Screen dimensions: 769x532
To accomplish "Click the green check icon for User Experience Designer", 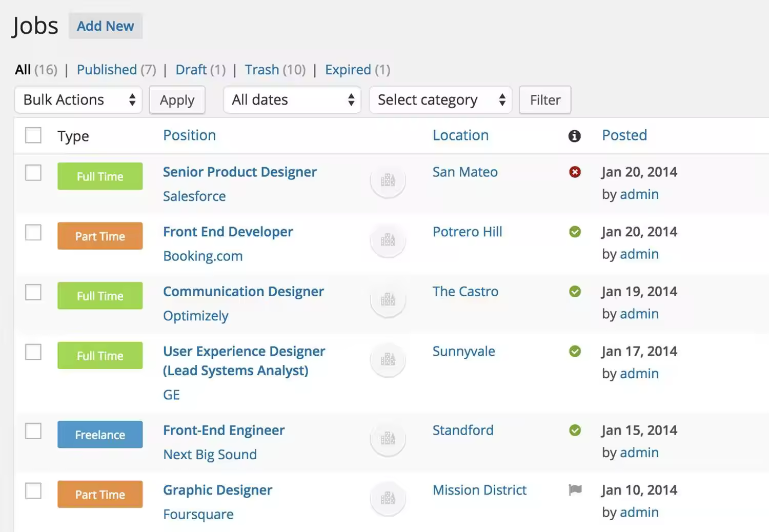I will tap(575, 352).
